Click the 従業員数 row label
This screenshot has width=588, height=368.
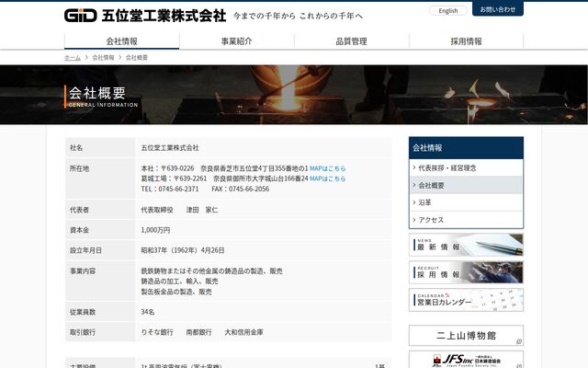point(83,312)
